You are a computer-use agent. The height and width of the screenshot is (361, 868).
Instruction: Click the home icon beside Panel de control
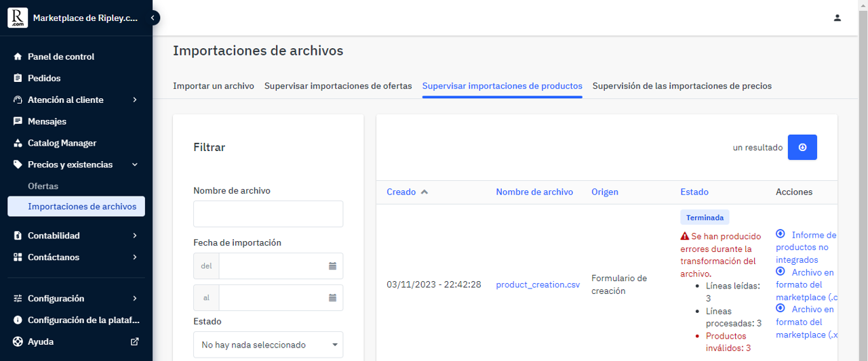point(18,57)
